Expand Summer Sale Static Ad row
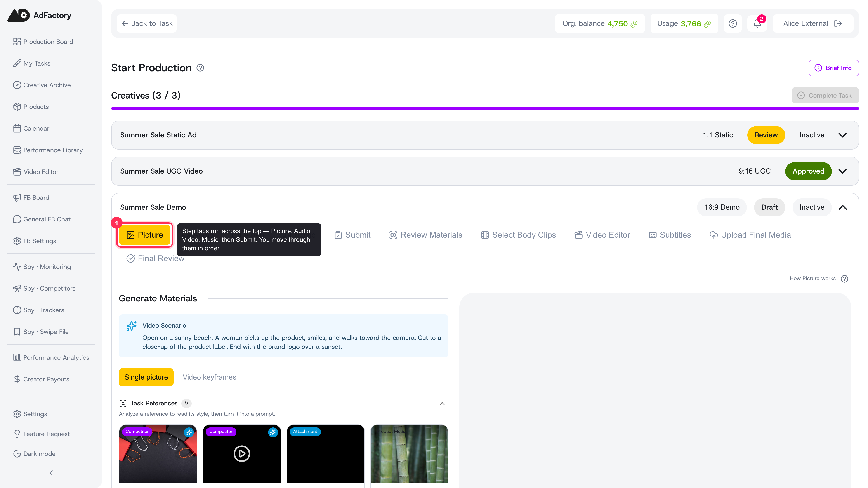 coord(843,135)
